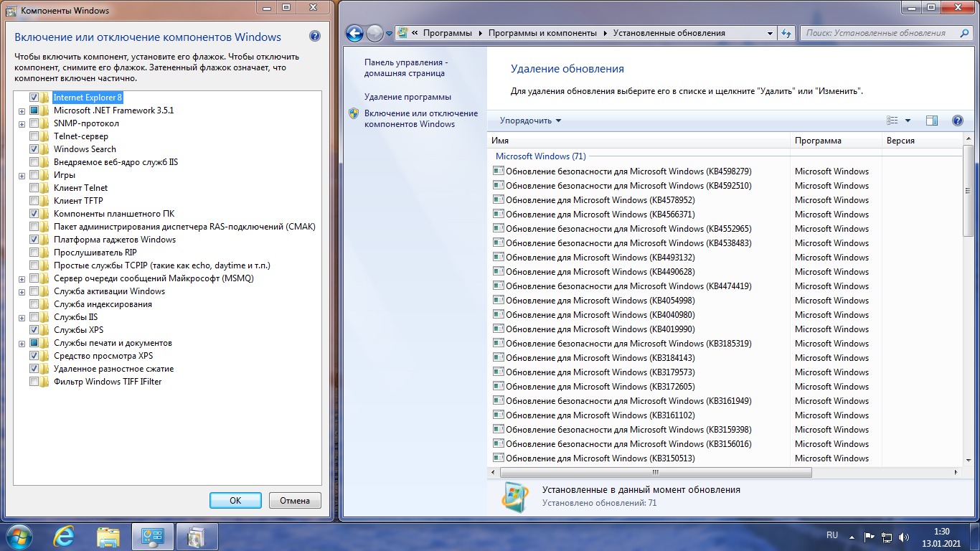Expand the Игры tree node

(x=22, y=176)
